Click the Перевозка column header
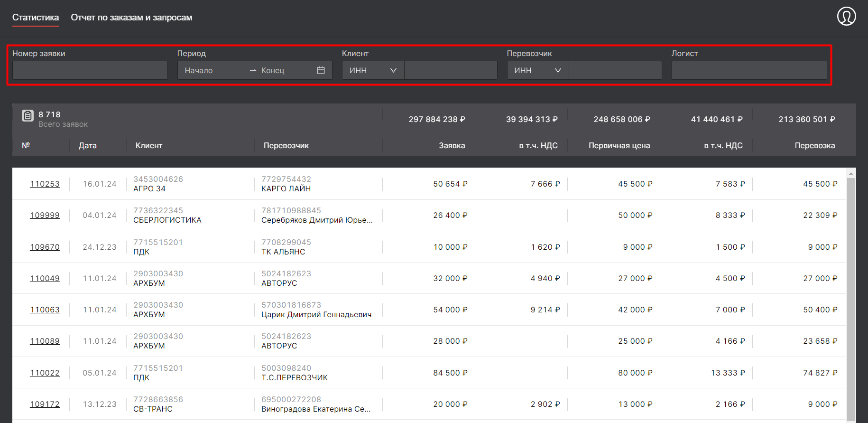 (815, 145)
